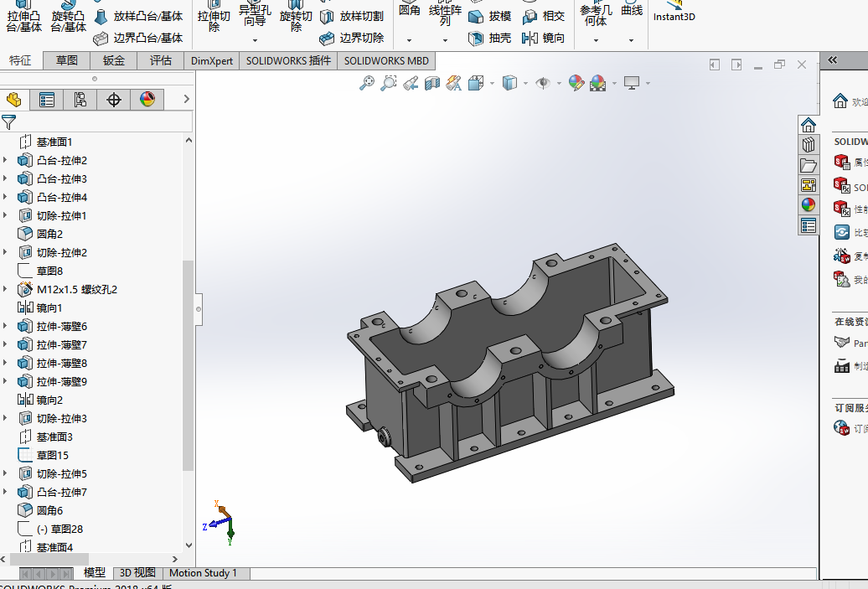Viewport: 868px width, 589px height.
Task: Click the Section View icon
Action: click(x=431, y=83)
